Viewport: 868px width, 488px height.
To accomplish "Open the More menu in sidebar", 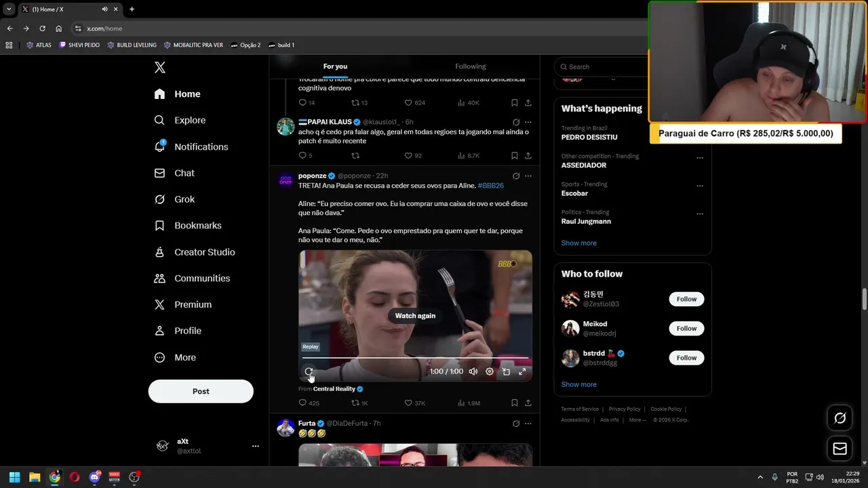I will click(x=175, y=357).
